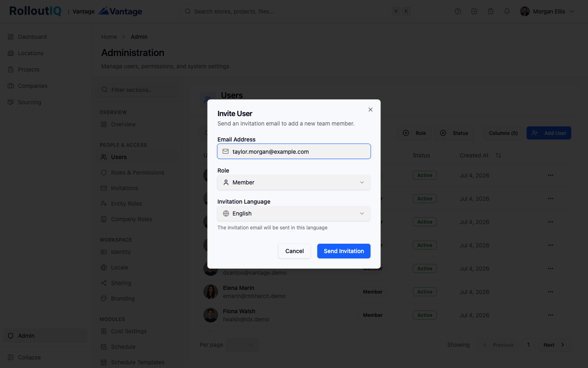Open Morgan Ellis user menu
The height and width of the screenshot is (368, 588).
pyautogui.click(x=547, y=11)
